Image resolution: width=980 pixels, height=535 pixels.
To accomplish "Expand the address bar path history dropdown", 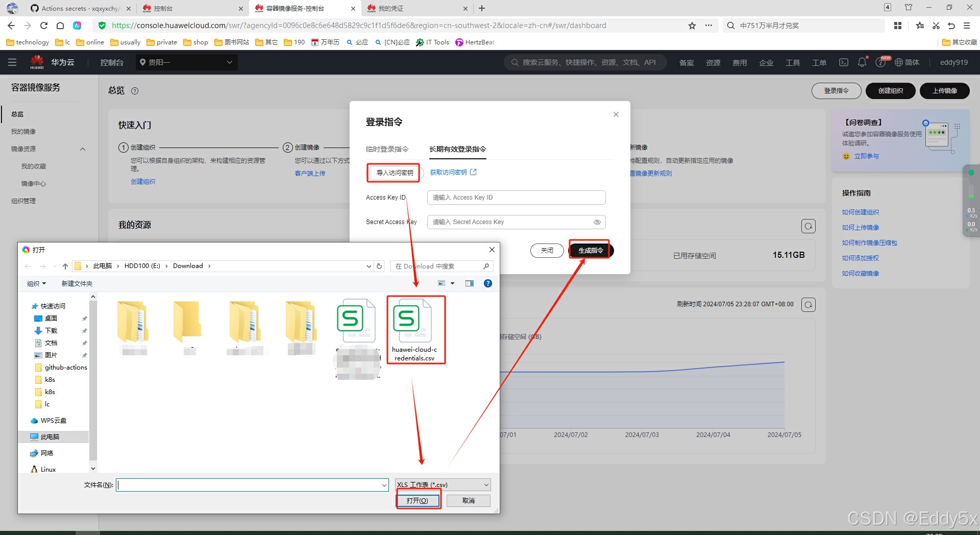I will click(x=369, y=266).
